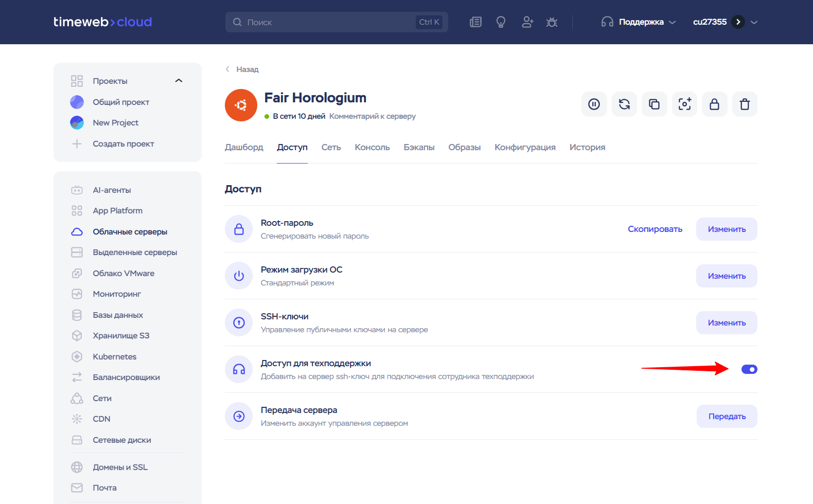Open the news icon in header

(475, 22)
